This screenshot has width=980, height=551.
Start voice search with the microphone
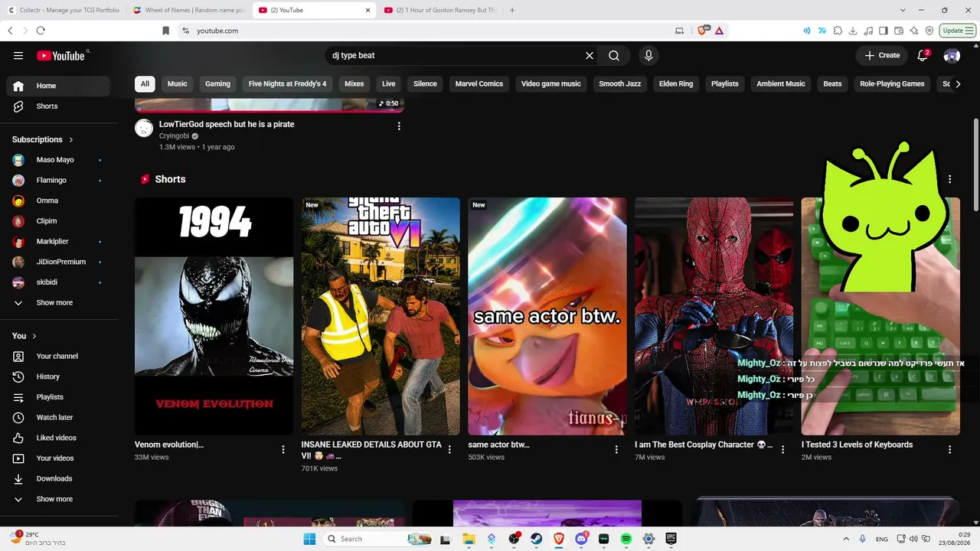click(x=648, y=55)
